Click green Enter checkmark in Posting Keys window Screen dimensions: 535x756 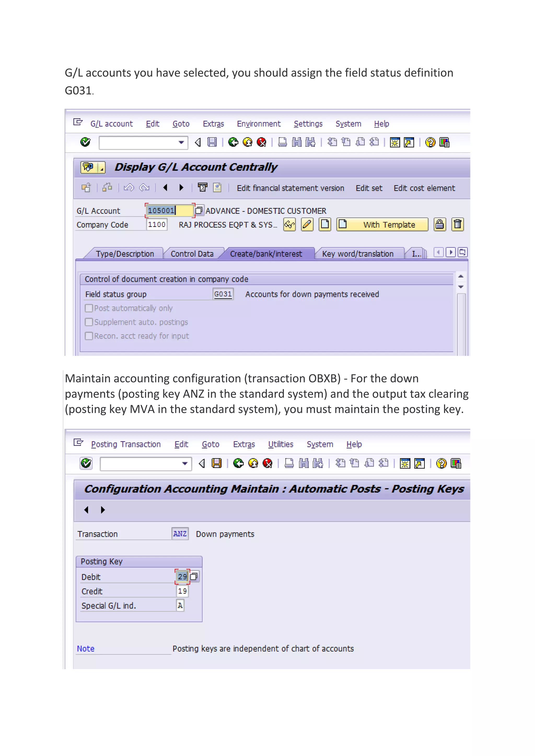(86, 464)
